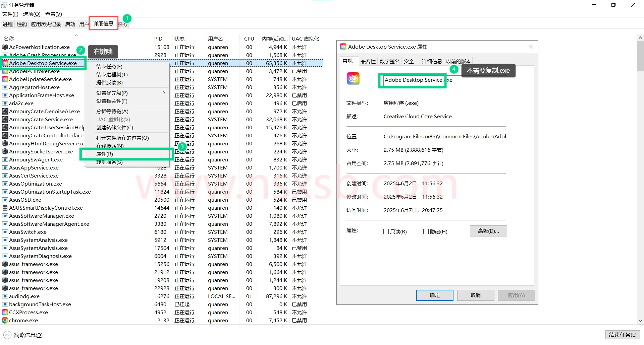The width and height of the screenshot is (644, 345).
Task: Click 取消 button in properties dialog
Action: point(476,295)
